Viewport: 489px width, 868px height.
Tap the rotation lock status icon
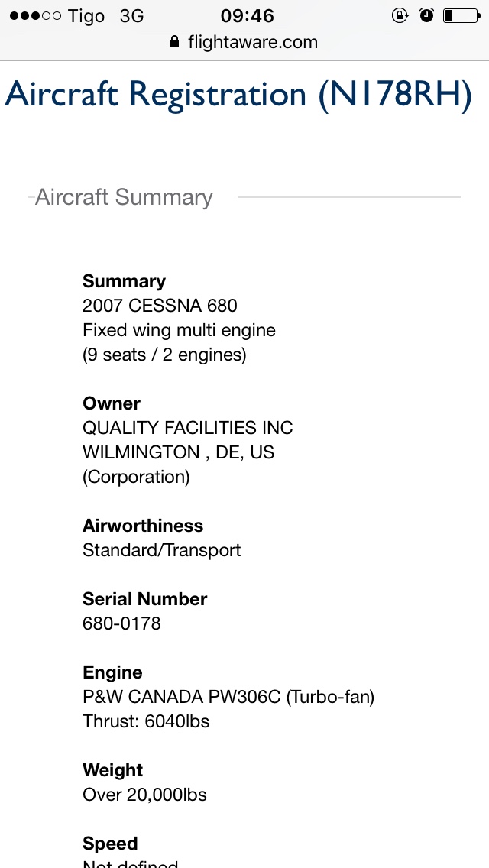400,15
